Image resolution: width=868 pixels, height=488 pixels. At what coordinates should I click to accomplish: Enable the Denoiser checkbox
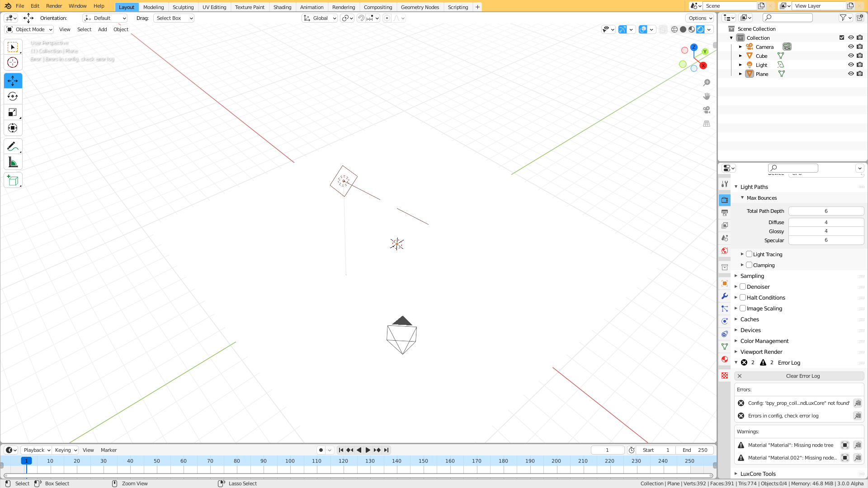tap(743, 287)
